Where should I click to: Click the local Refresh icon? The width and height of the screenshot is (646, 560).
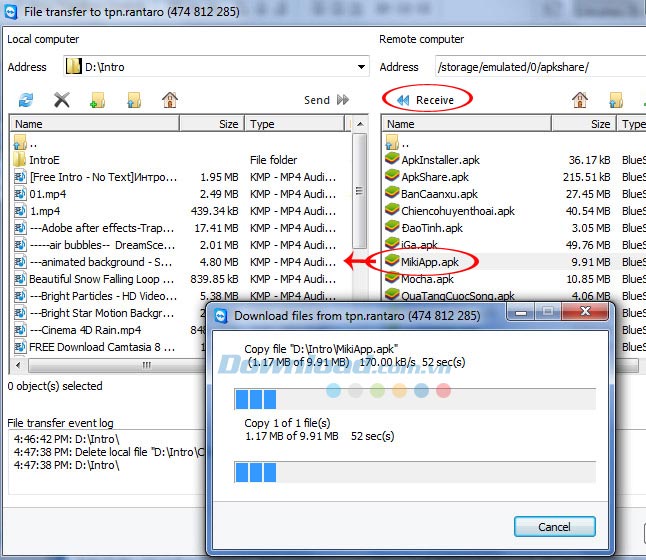click(x=26, y=100)
